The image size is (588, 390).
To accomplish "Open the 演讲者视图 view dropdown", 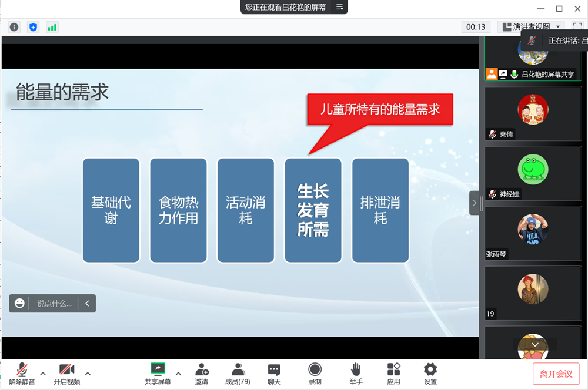I will 530,26.
